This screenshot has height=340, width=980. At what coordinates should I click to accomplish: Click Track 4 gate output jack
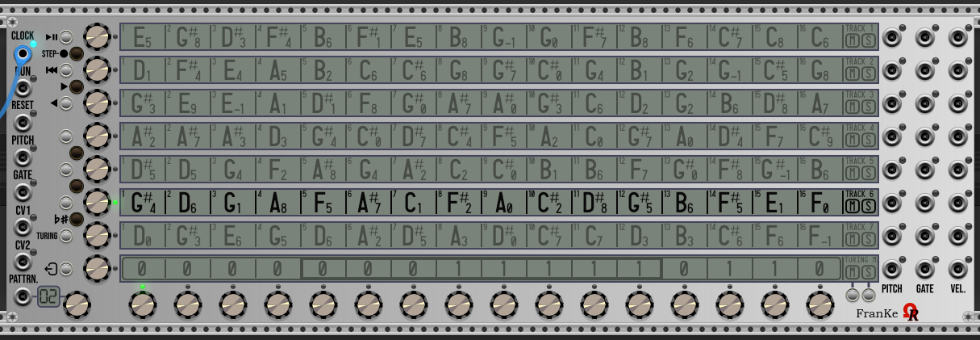click(x=925, y=136)
